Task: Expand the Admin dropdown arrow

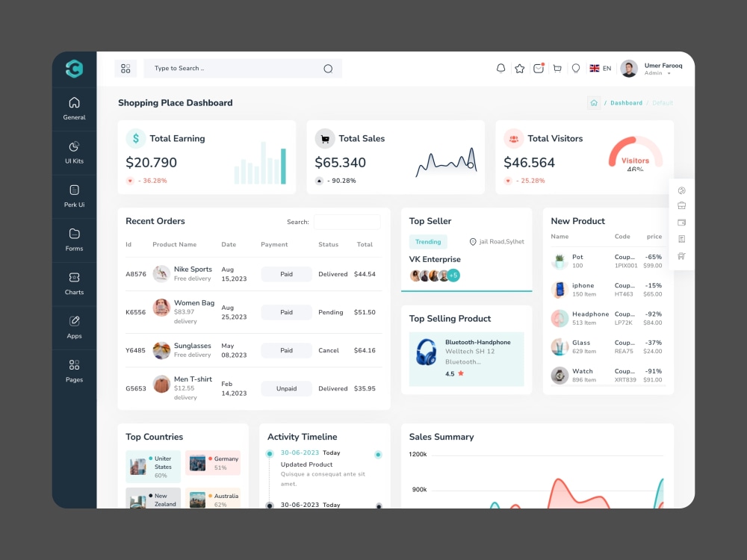Action: click(x=669, y=73)
